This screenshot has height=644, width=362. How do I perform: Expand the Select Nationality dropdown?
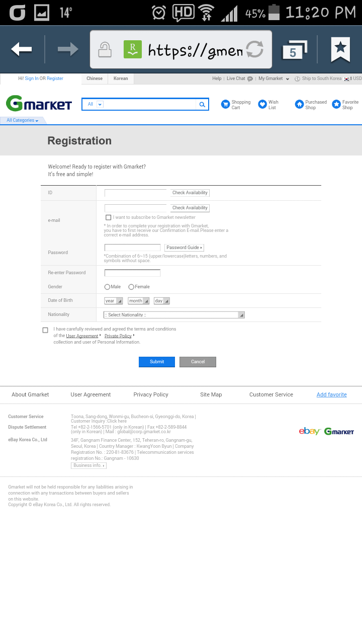[x=174, y=315]
